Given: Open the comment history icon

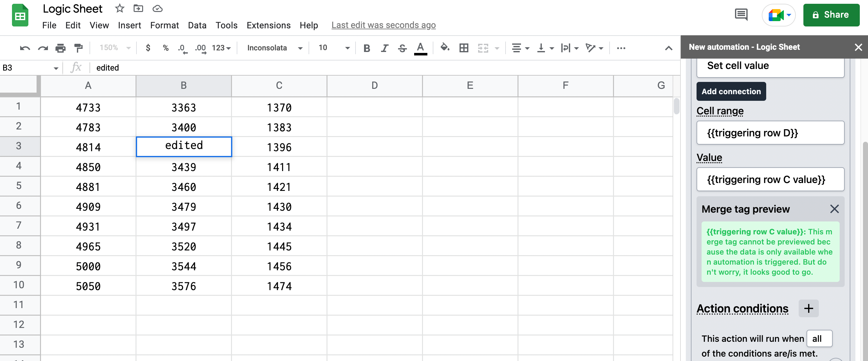Looking at the screenshot, I should (x=741, y=15).
